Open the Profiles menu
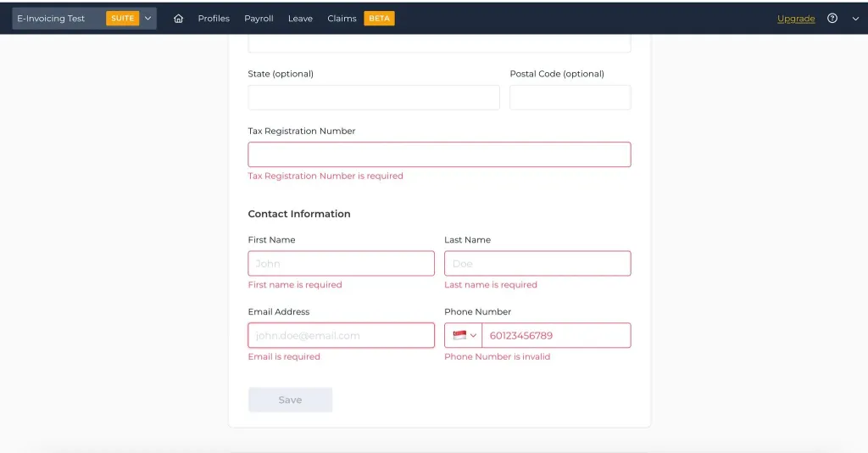Viewport: 868px width, 453px height. [214, 19]
